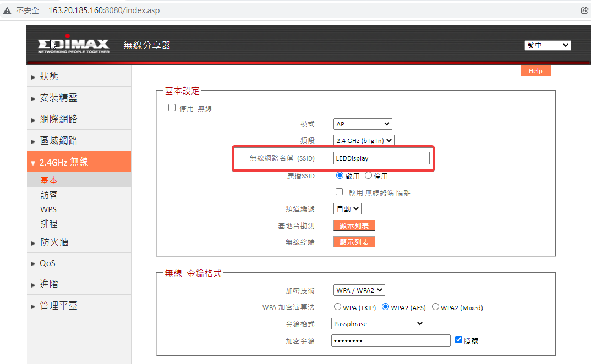
Task: Expand the 狀態 menu section
Action: [x=79, y=76]
